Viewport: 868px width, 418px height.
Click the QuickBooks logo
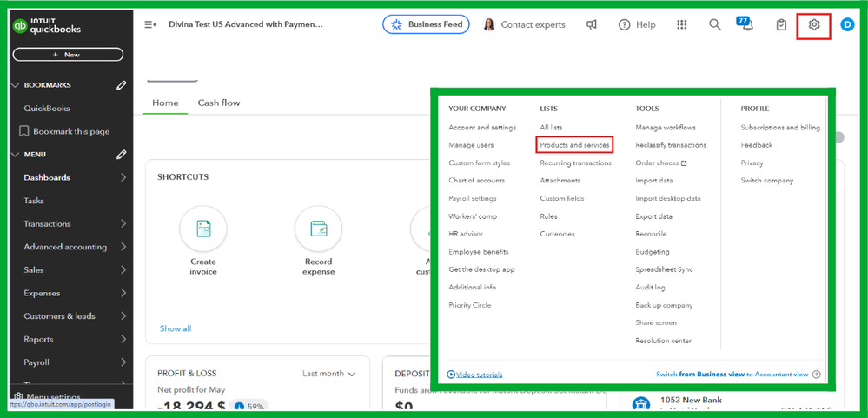47,26
